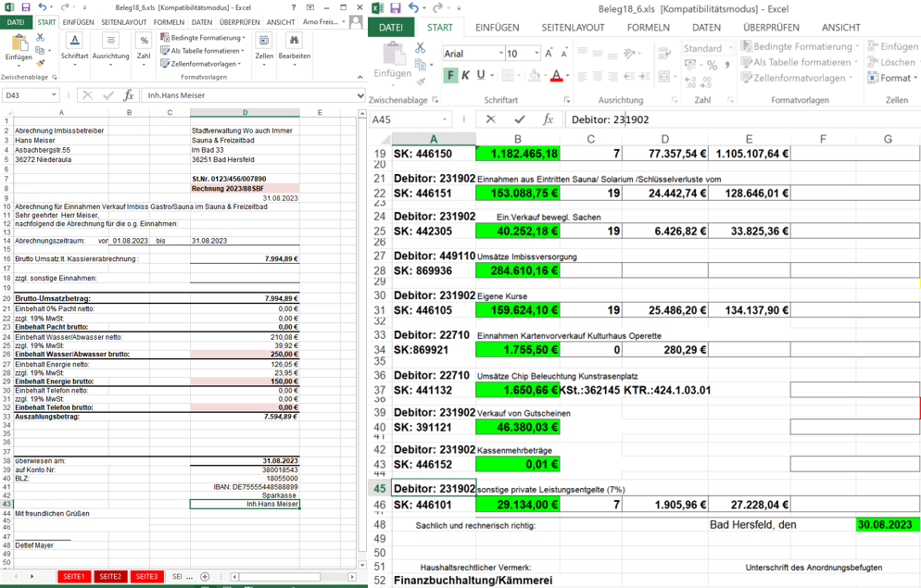The width and height of the screenshot is (921, 588).
Task: Expand the formula bar in left window
Action: (x=360, y=95)
